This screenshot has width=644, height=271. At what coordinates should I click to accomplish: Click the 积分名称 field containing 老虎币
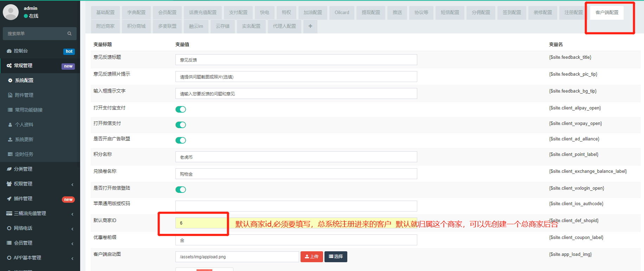pos(296,157)
